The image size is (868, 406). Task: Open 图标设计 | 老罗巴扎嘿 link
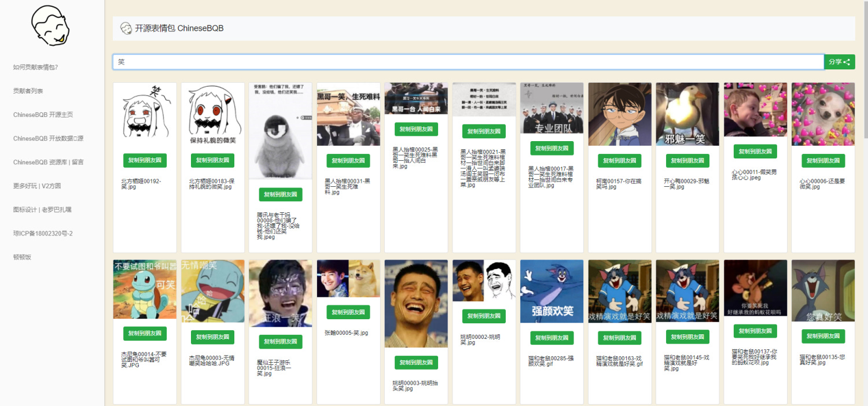pos(42,209)
